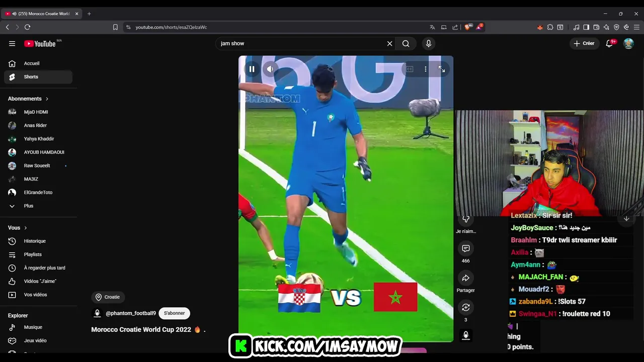Click the share page icon in address bar

[455, 27]
